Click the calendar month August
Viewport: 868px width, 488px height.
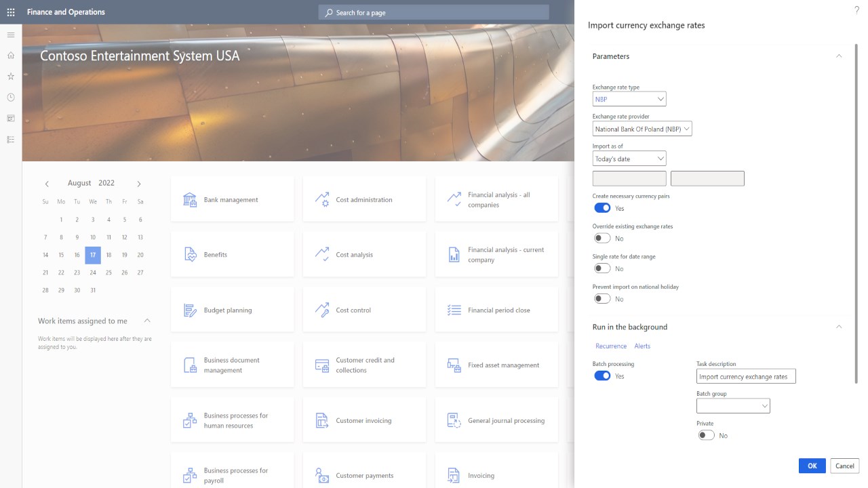point(79,183)
